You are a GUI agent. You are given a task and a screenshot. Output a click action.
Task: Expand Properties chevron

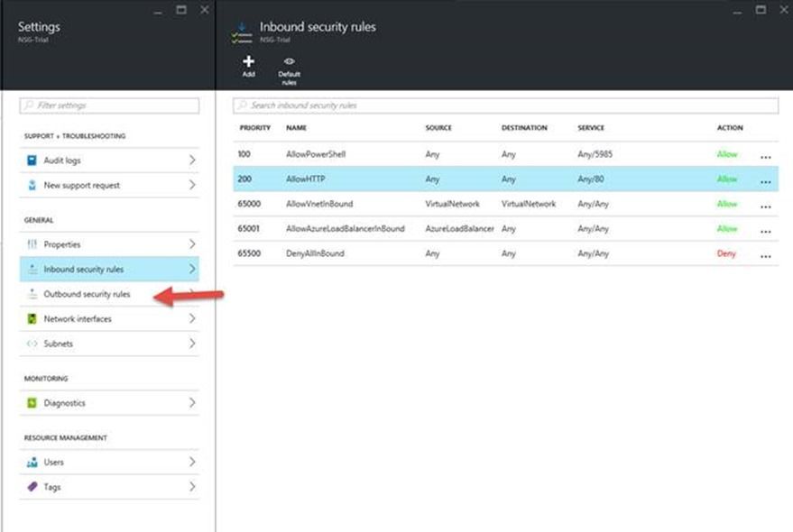click(x=192, y=244)
